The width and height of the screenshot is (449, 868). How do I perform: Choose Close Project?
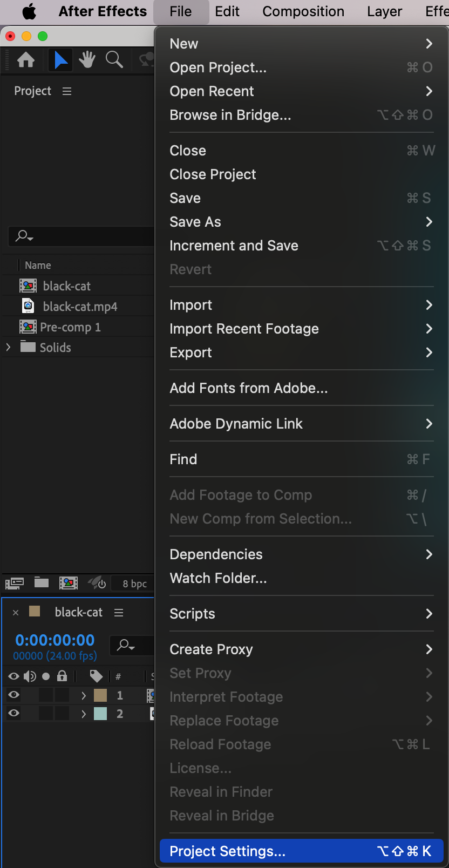pos(302,174)
